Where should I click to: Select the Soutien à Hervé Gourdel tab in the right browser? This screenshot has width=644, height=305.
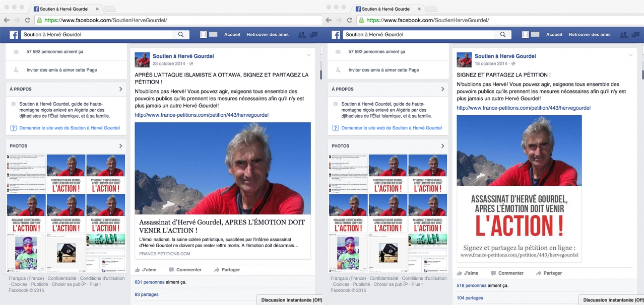(x=388, y=9)
